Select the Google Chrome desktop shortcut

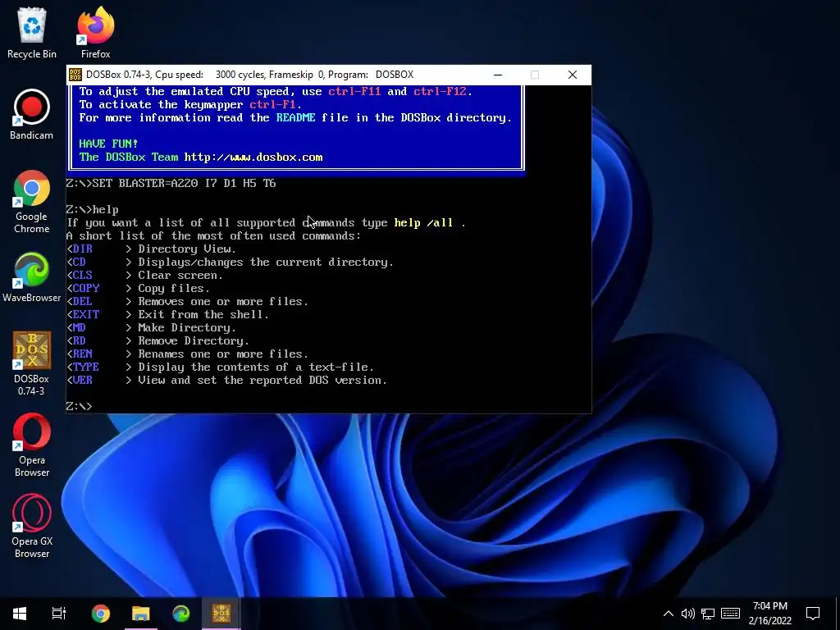32,202
